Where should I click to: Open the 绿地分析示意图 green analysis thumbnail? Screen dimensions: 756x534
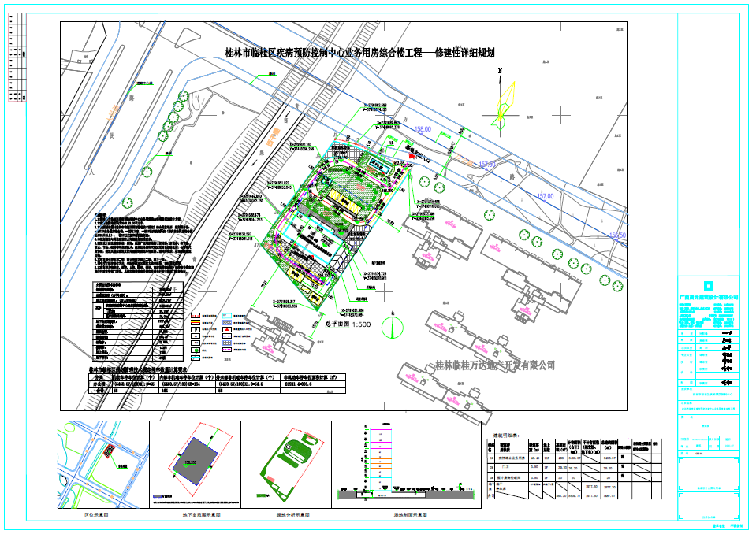(x=286, y=464)
